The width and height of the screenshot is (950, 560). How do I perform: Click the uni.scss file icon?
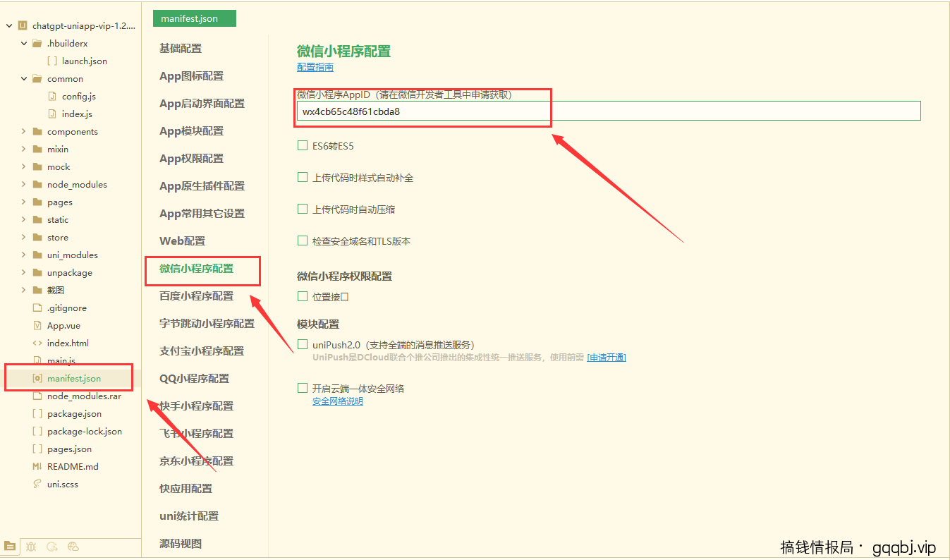point(39,484)
